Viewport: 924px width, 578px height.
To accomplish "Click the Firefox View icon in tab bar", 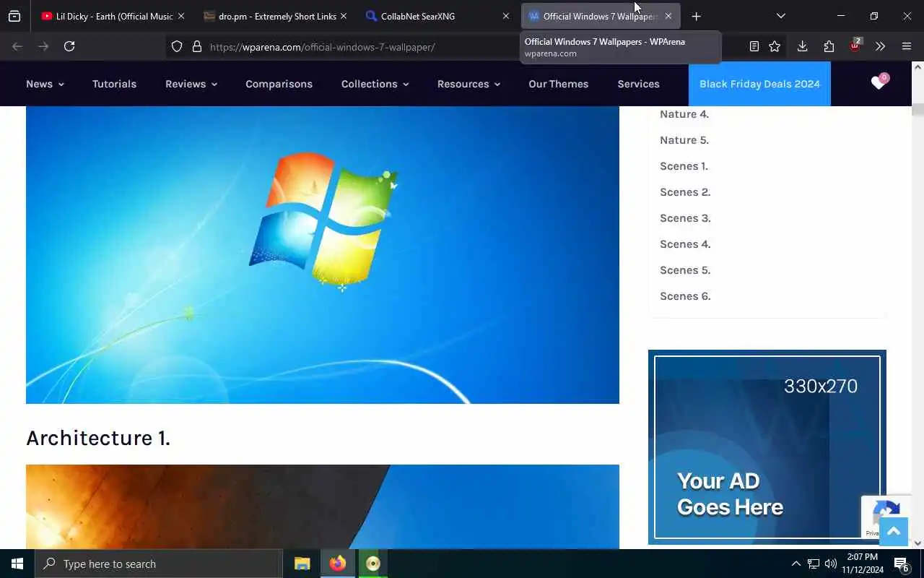I will (14, 16).
